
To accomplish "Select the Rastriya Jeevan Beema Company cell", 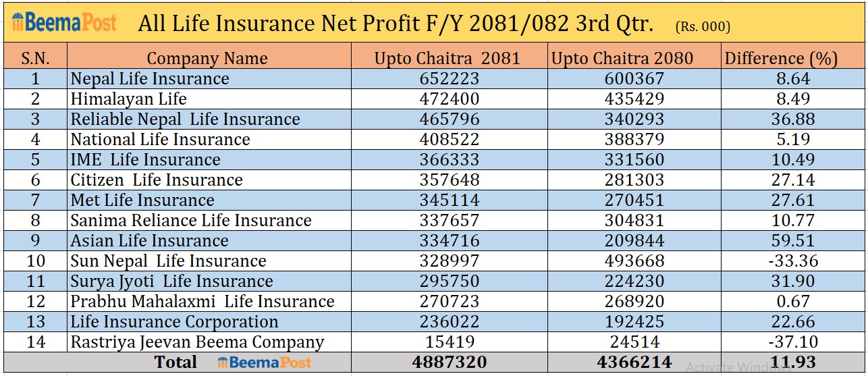I will pyautogui.click(x=197, y=342).
